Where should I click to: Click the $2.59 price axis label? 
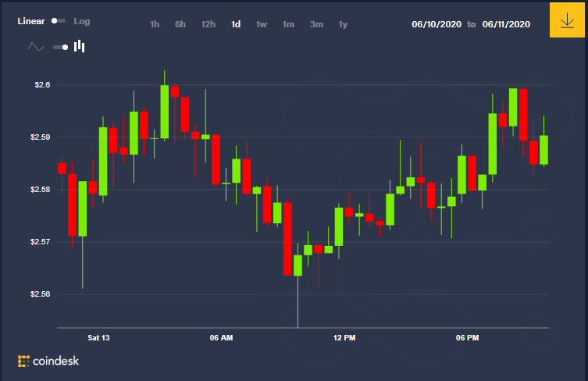[x=40, y=137]
